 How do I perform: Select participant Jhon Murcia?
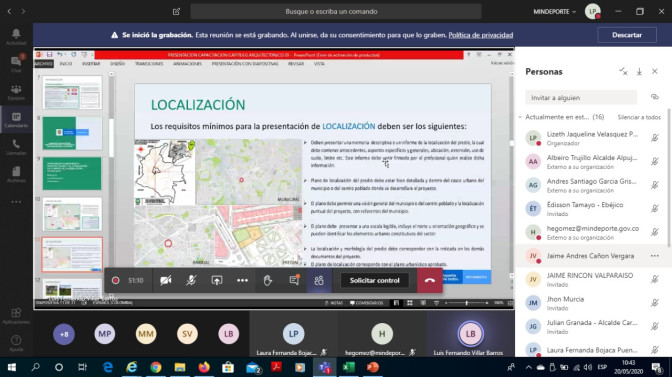click(x=591, y=303)
